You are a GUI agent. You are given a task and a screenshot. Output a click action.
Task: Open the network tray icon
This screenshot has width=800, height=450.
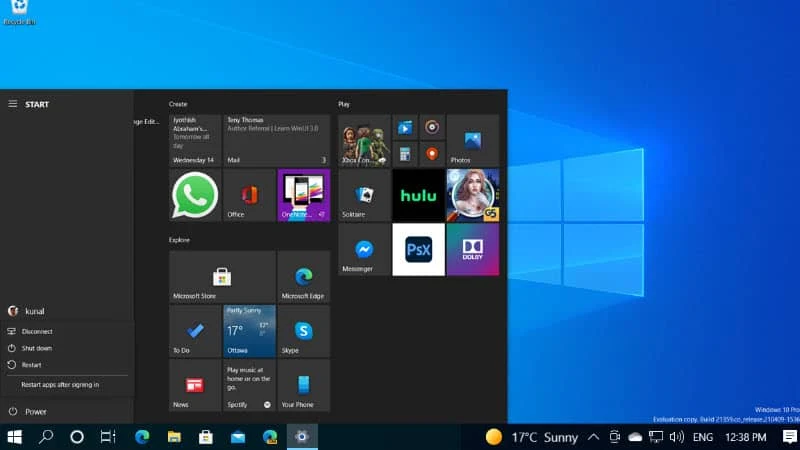pos(656,437)
